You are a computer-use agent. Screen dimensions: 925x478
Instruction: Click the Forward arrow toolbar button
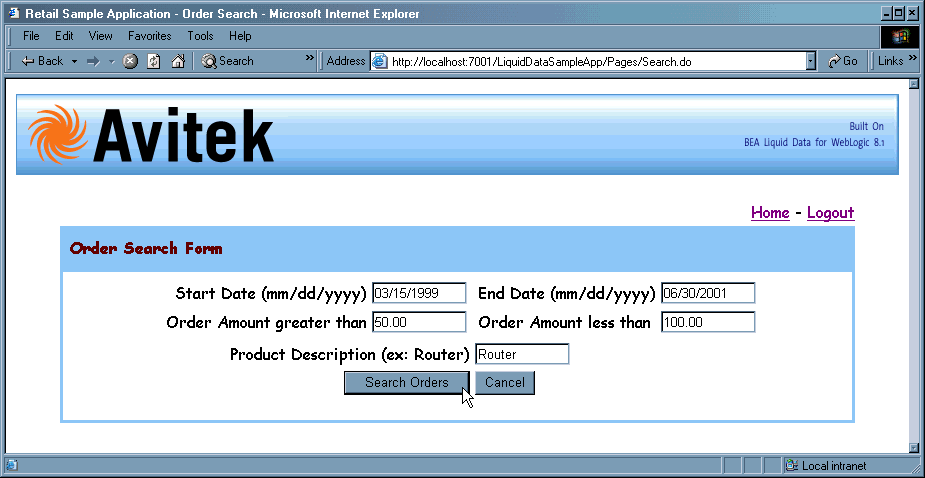pyautogui.click(x=93, y=61)
